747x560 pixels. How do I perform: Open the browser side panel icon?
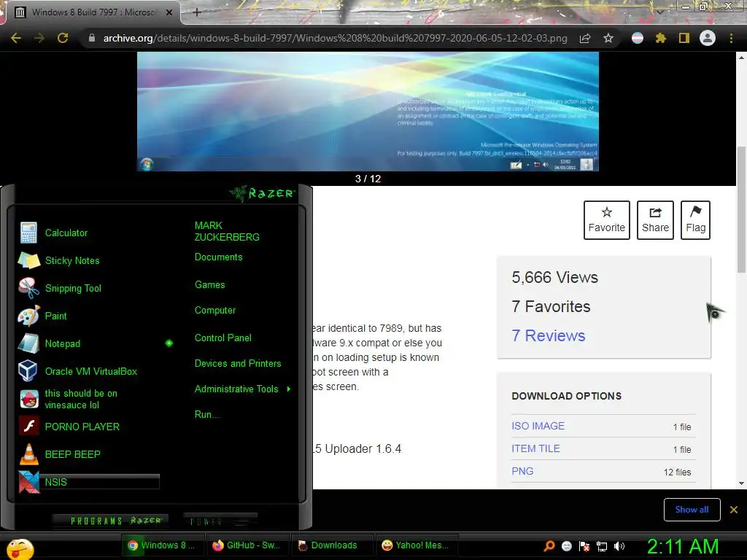(x=684, y=38)
